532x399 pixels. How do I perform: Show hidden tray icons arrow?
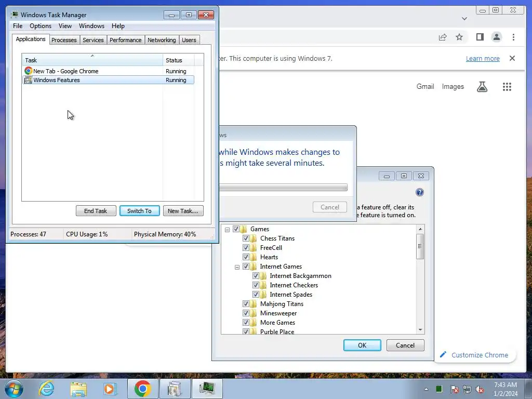tap(426, 389)
